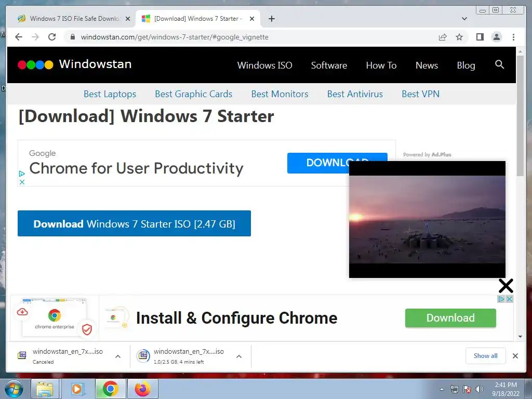Open the News menu item
The width and height of the screenshot is (532, 399).
click(x=427, y=65)
